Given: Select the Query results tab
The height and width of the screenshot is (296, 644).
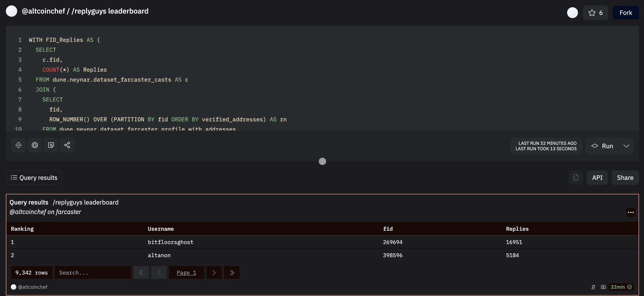Looking at the screenshot, I should (34, 178).
